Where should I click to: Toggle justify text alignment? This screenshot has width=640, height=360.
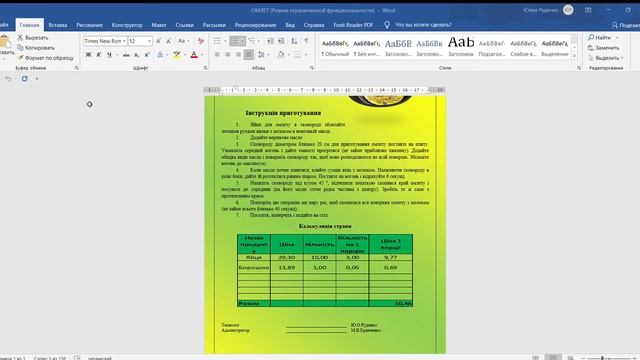pos(249,55)
